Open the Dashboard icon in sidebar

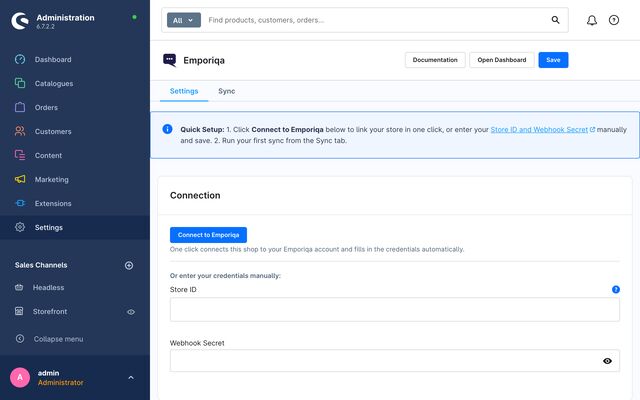pos(20,59)
